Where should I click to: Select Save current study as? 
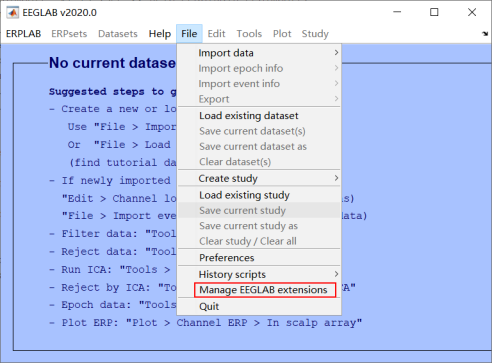[259, 226]
